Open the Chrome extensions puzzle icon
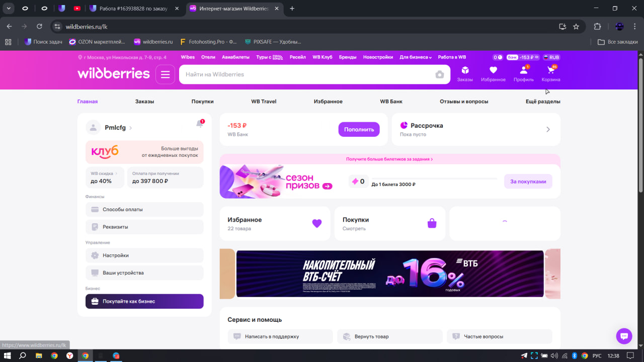This screenshot has width=644, height=362. [x=598, y=27]
